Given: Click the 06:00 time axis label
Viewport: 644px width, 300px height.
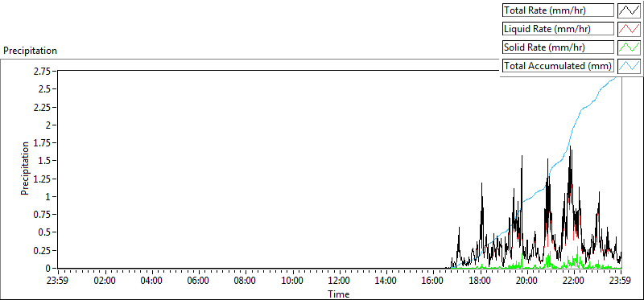Looking at the screenshot, I should coord(199,282).
